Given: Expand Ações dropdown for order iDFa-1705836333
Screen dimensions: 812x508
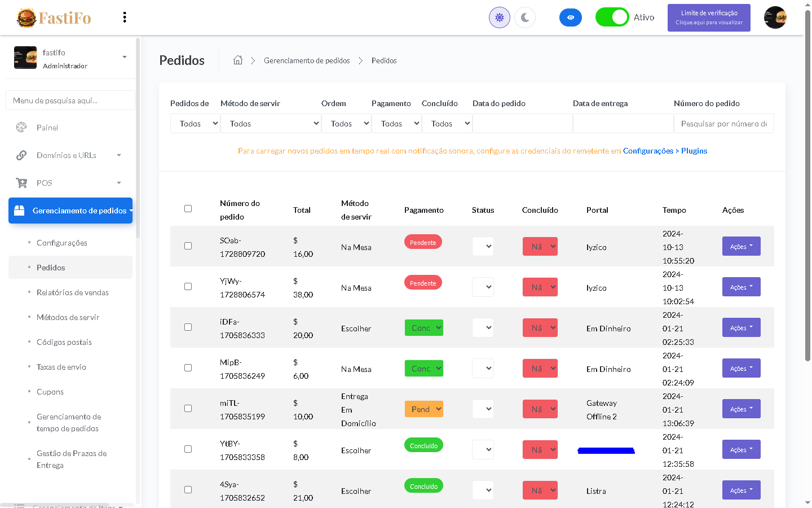Looking at the screenshot, I should [x=741, y=327].
